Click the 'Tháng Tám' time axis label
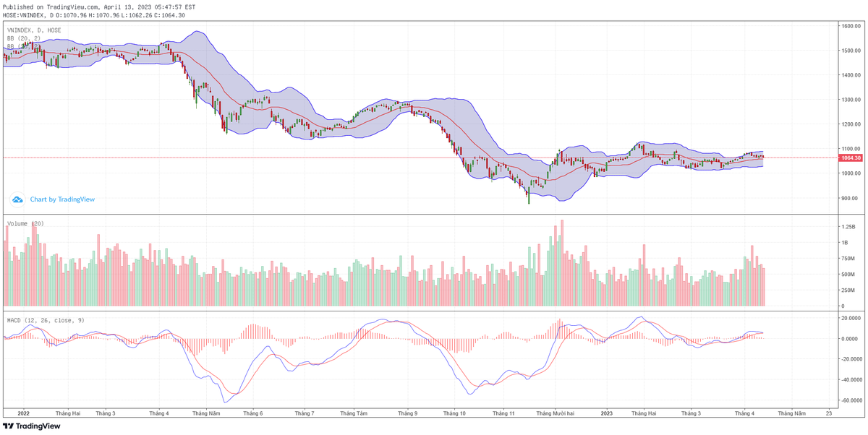Image resolution: width=868 pixels, height=435 pixels. point(354,414)
